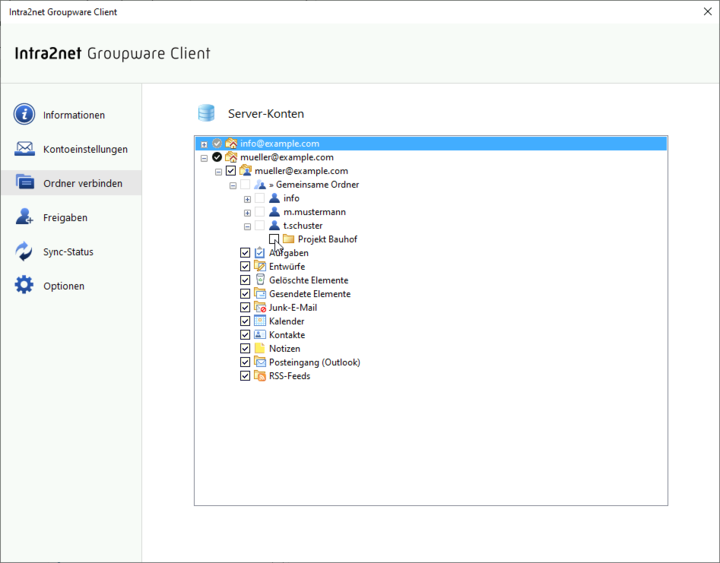
Task: Click the Kontakte contacts icon
Action: click(x=260, y=335)
